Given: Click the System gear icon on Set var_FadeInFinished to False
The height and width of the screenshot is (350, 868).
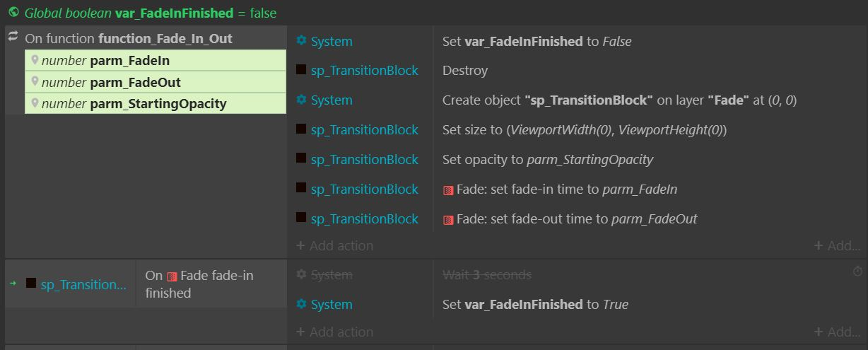Looking at the screenshot, I should 302,41.
